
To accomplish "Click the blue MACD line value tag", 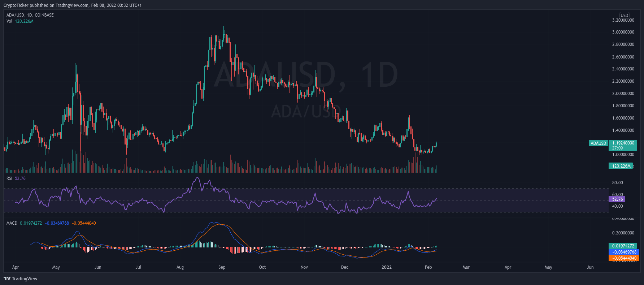I will click(x=624, y=252).
